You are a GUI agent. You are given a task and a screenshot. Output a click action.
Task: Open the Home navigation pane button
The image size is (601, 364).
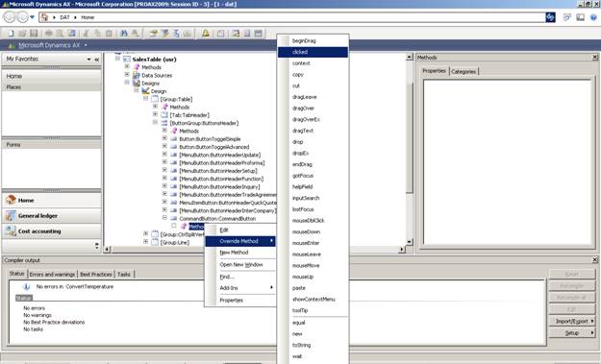pos(52,200)
